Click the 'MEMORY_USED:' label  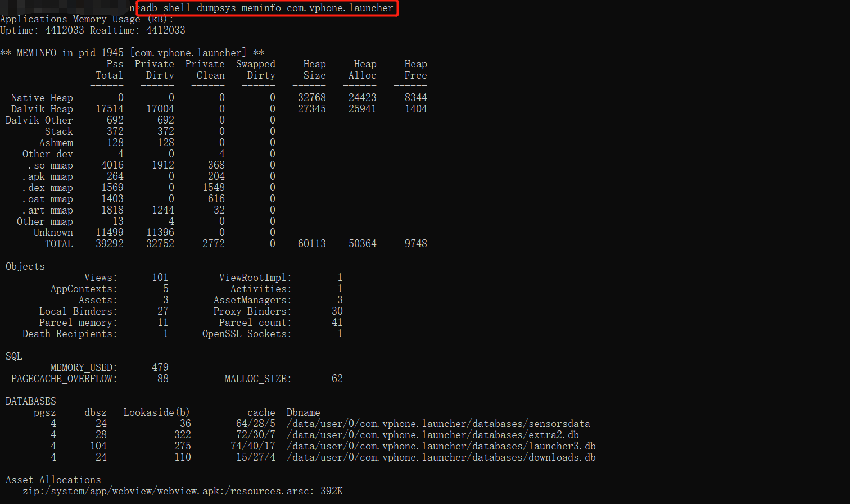pos(84,367)
